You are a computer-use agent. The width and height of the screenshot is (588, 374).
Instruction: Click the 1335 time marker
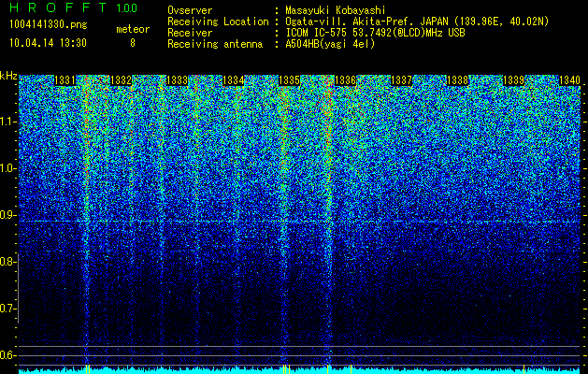[x=290, y=80]
